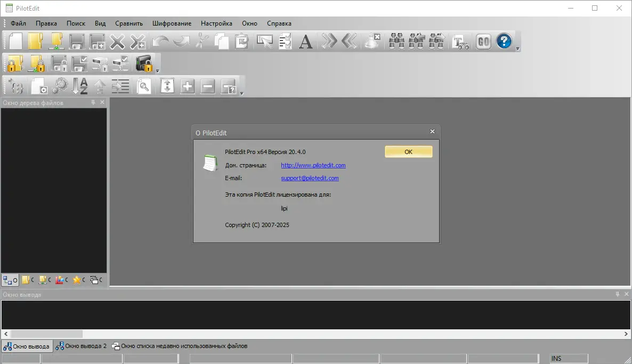This screenshot has height=364, width=632.
Task: Close the О PilotEdit dialog with X
Action: (x=432, y=132)
